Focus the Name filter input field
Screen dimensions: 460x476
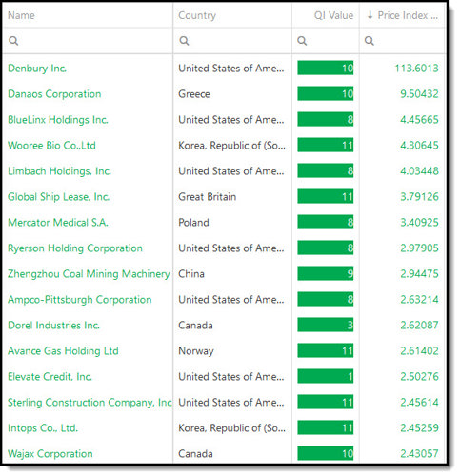[88, 41]
